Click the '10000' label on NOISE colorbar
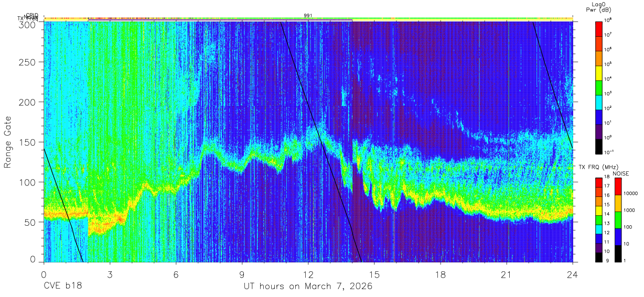644x297 pixels. tap(631, 193)
